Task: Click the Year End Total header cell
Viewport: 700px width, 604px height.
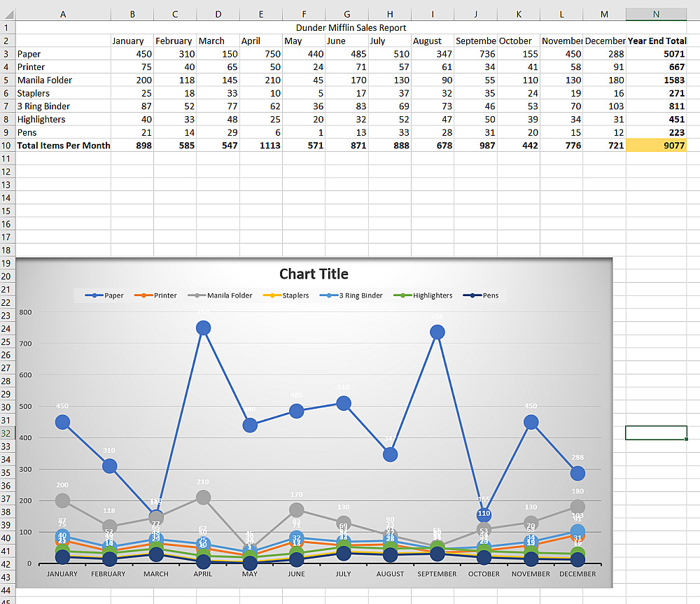Action: (657, 41)
